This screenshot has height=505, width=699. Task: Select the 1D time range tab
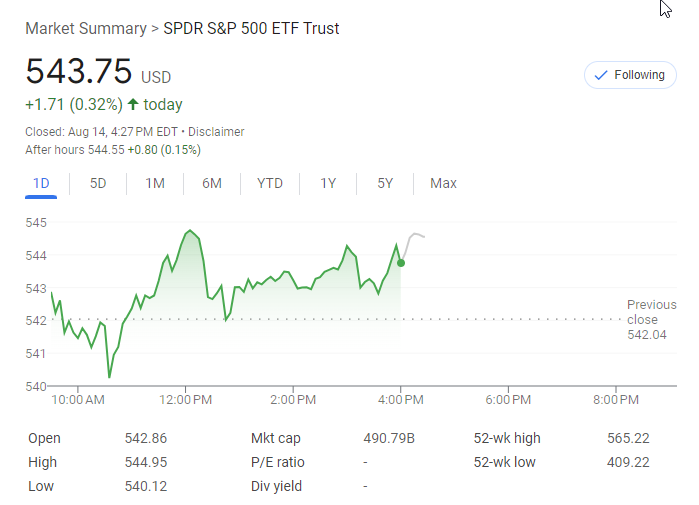pyautogui.click(x=41, y=183)
